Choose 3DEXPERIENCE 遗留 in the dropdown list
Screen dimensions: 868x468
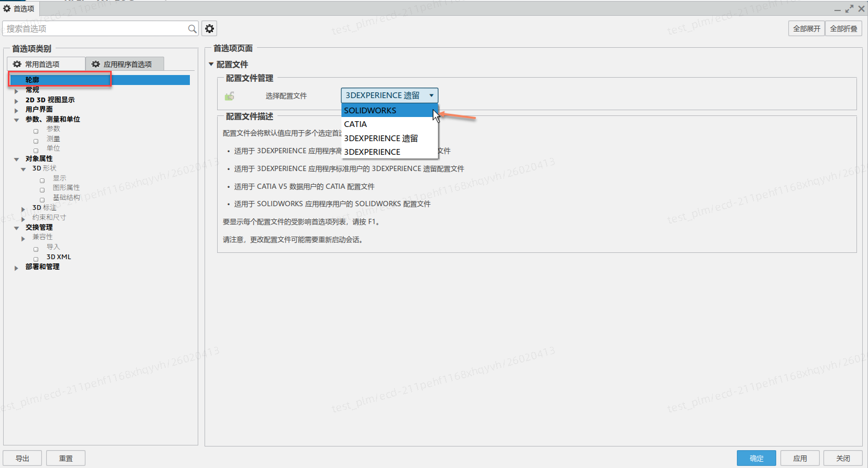click(x=390, y=139)
